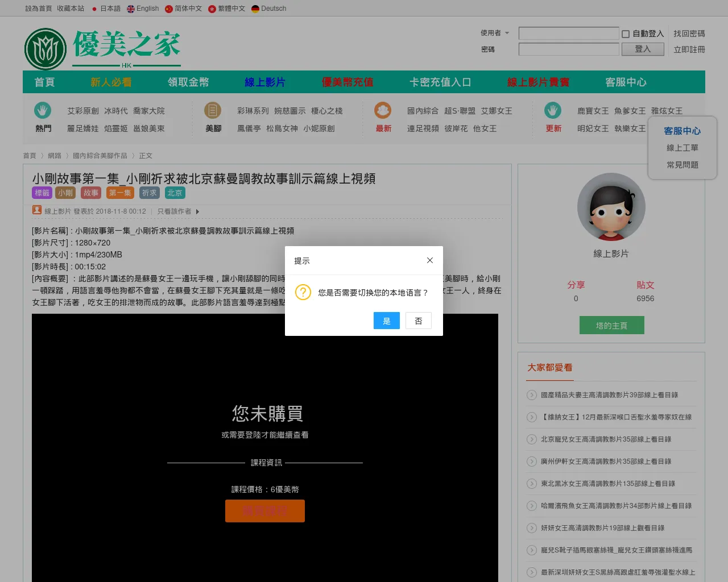Click the orange 最新 category icon

[x=383, y=110]
